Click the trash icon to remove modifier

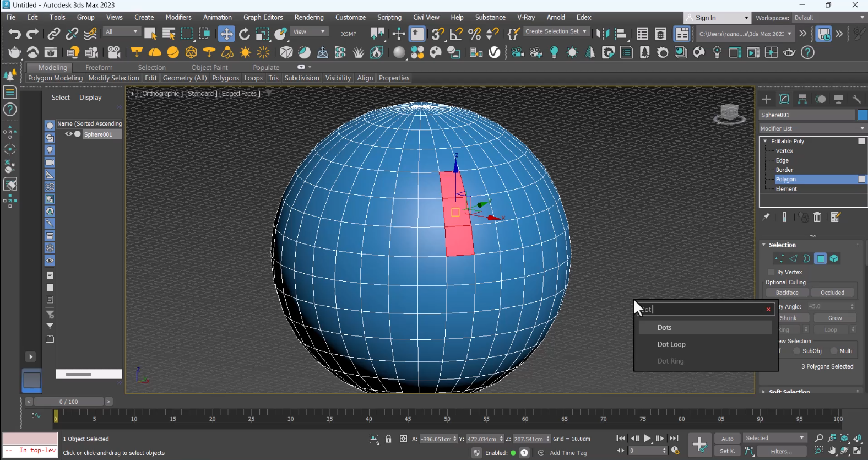(817, 218)
